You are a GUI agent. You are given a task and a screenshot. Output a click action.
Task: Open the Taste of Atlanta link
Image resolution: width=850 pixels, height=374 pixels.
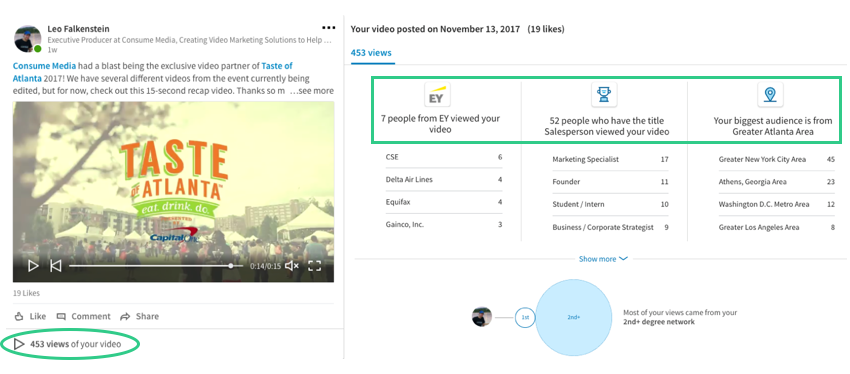[152, 72]
